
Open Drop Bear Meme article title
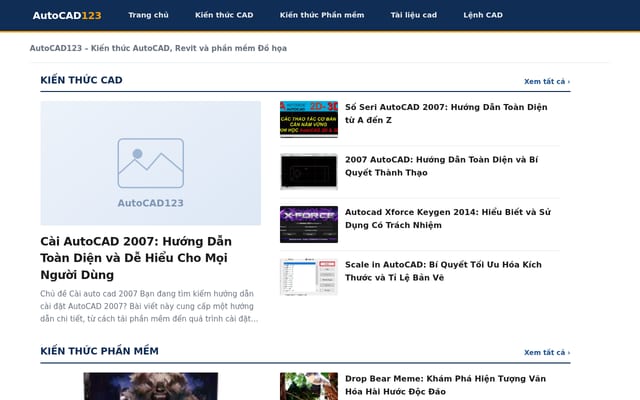(x=445, y=385)
